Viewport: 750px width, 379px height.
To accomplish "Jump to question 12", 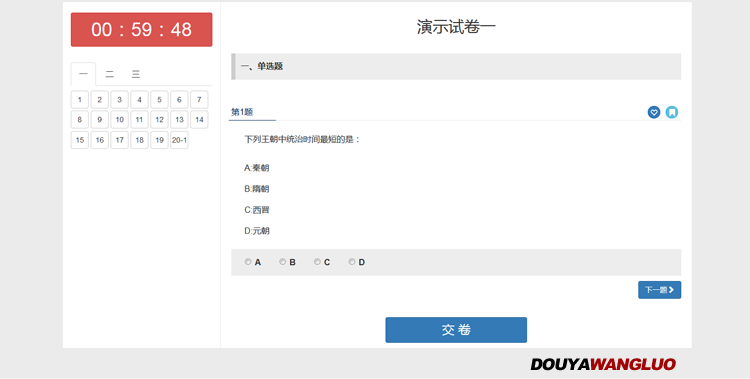I will (159, 120).
